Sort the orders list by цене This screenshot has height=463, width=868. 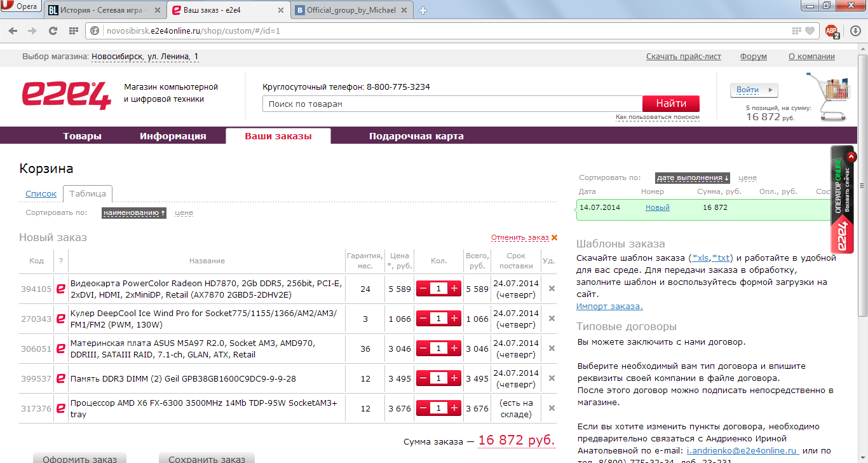click(748, 178)
